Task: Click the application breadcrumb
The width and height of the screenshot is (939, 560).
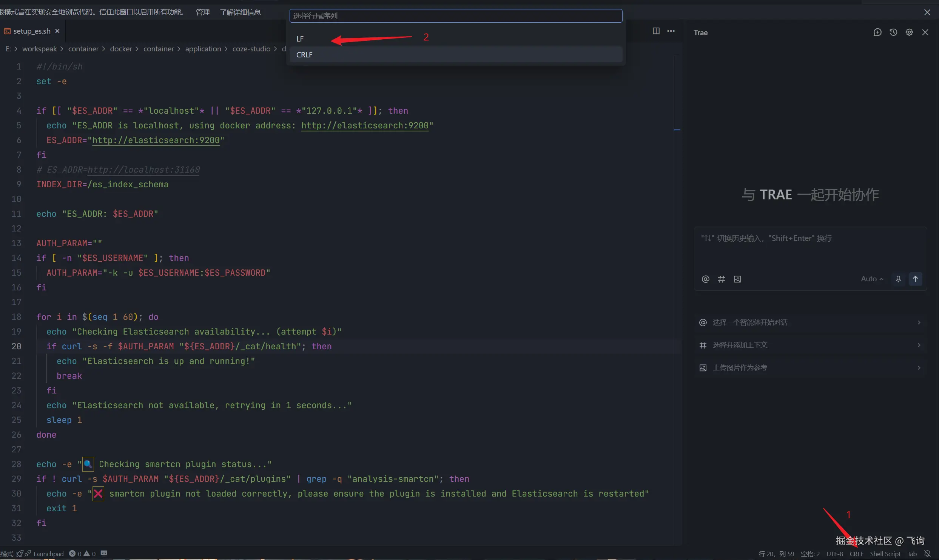Action: coord(203,49)
